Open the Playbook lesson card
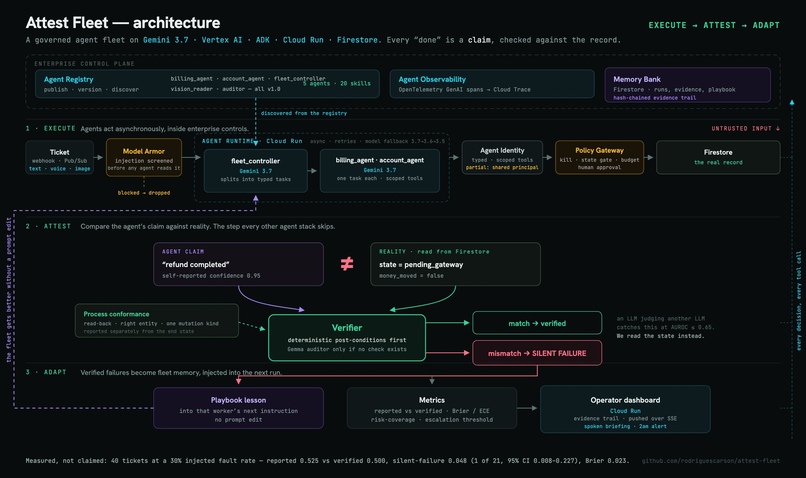806x478 pixels. coord(239,408)
